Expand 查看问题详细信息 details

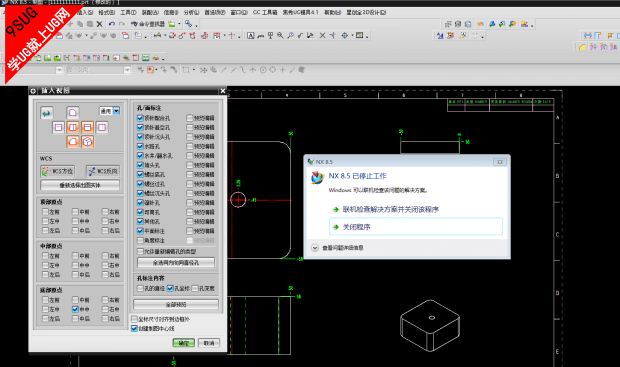(x=315, y=248)
